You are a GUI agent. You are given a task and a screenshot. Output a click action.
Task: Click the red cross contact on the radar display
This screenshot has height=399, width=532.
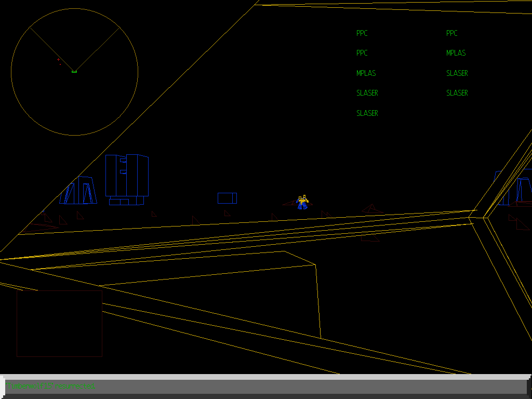[x=58, y=60]
